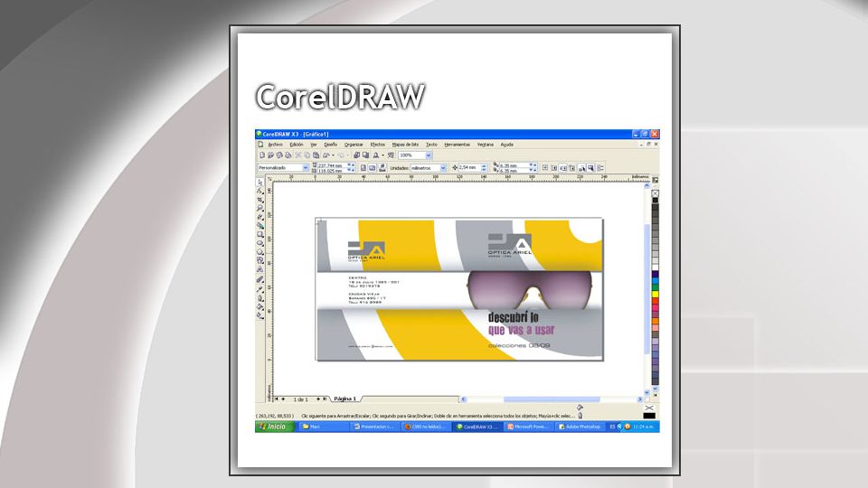Viewport: 868px width, 488px height.
Task: Select the Página 1 page tab
Action: pos(344,399)
